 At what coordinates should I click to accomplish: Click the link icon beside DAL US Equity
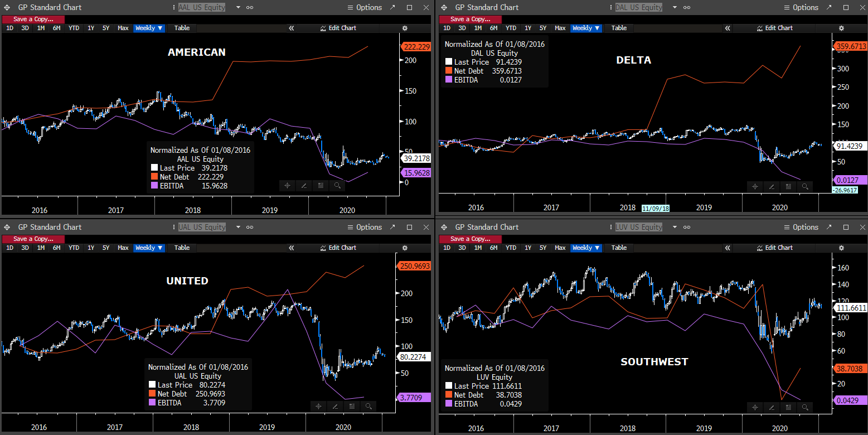(x=687, y=7)
